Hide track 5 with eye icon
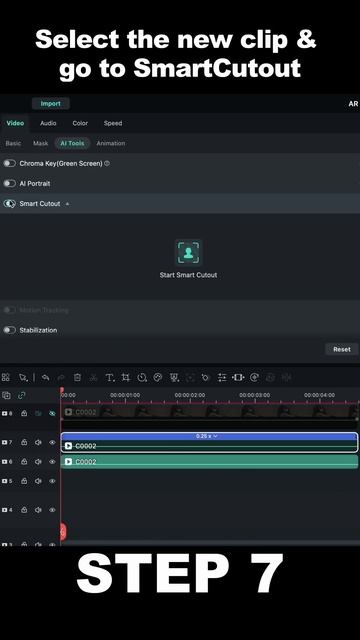Image resolution: width=360 pixels, height=640 pixels. tap(52, 481)
